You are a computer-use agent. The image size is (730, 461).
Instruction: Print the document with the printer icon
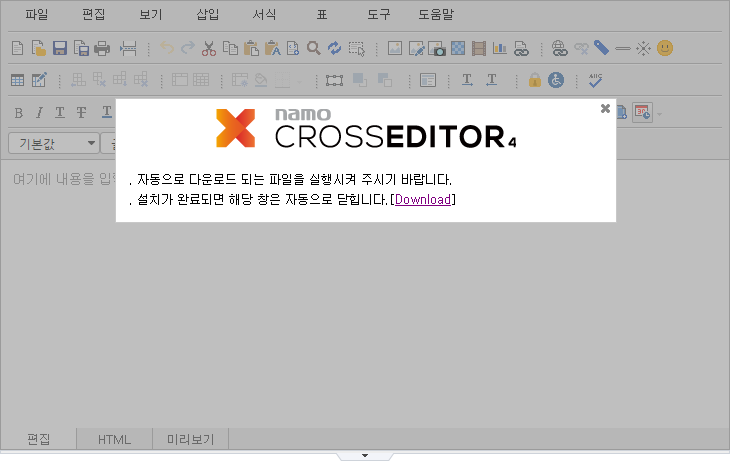coord(102,48)
